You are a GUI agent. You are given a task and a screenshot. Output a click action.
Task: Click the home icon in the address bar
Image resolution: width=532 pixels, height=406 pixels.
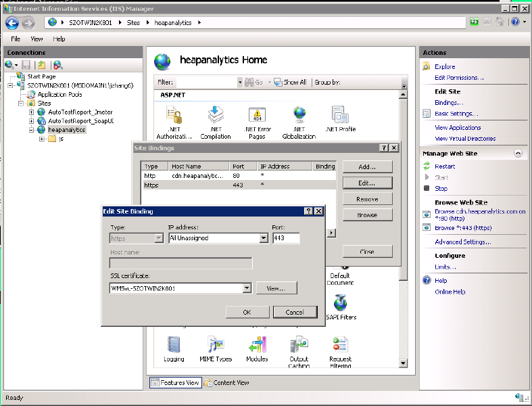(500, 22)
